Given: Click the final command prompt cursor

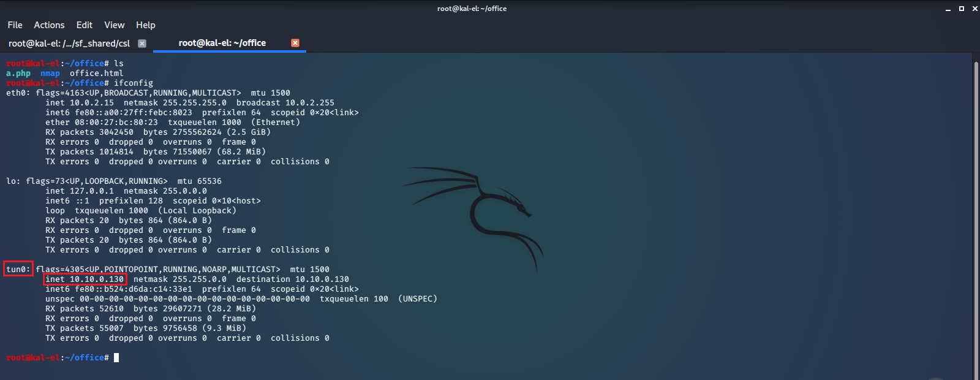Looking at the screenshot, I should [116, 357].
